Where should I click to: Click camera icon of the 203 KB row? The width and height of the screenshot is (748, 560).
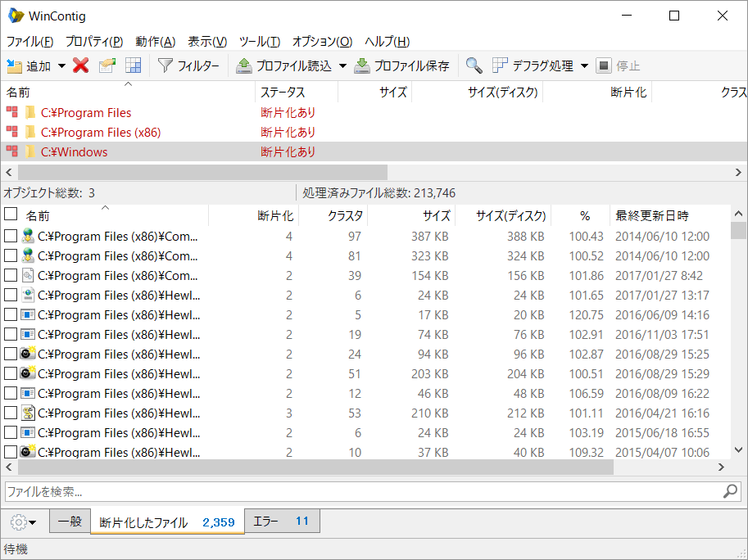click(28, 373)
